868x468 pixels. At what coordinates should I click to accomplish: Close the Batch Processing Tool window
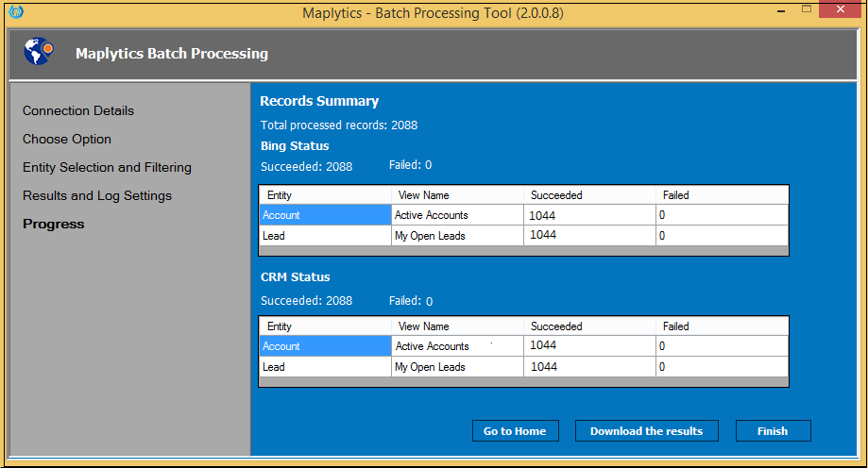click(x=840, y=9)
